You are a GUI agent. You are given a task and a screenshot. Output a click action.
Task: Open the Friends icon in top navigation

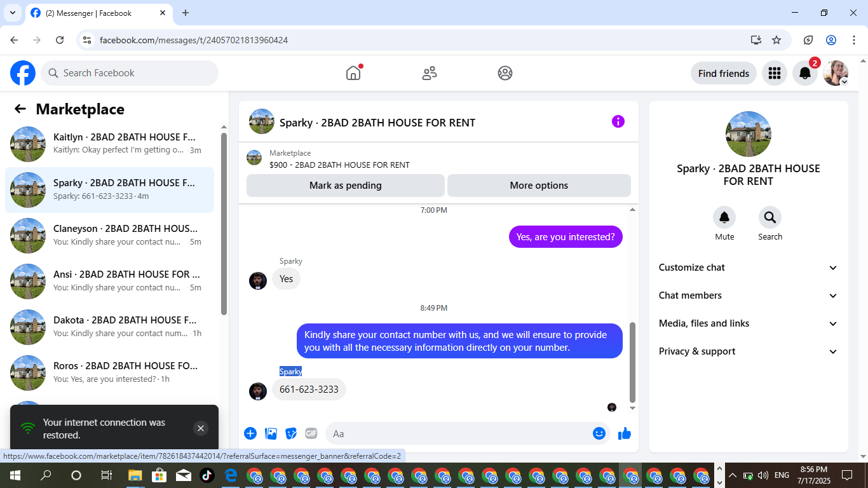click(430, 73)
